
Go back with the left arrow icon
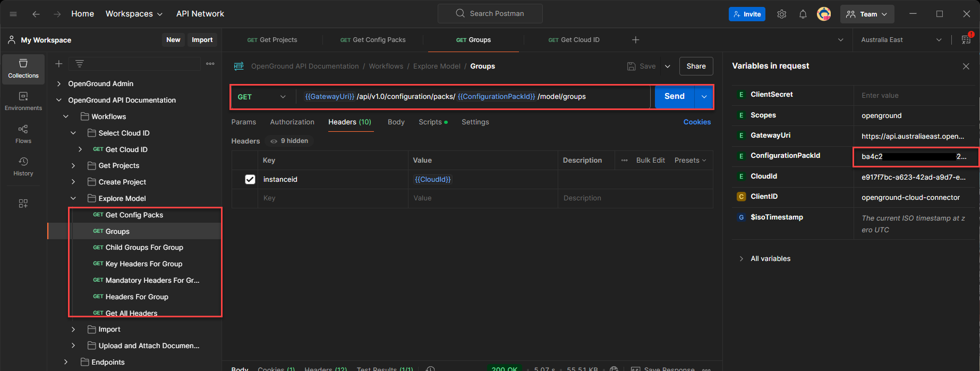click(x=36, y=14)
